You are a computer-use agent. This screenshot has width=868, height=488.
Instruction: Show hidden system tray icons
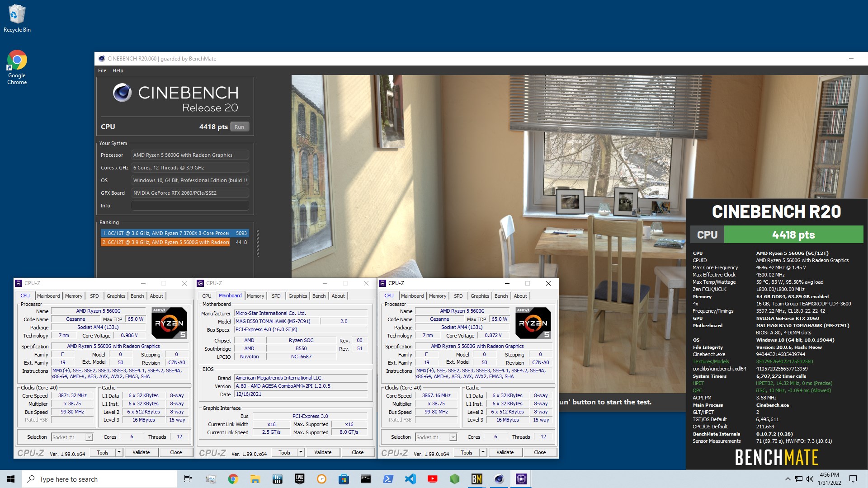788,479
